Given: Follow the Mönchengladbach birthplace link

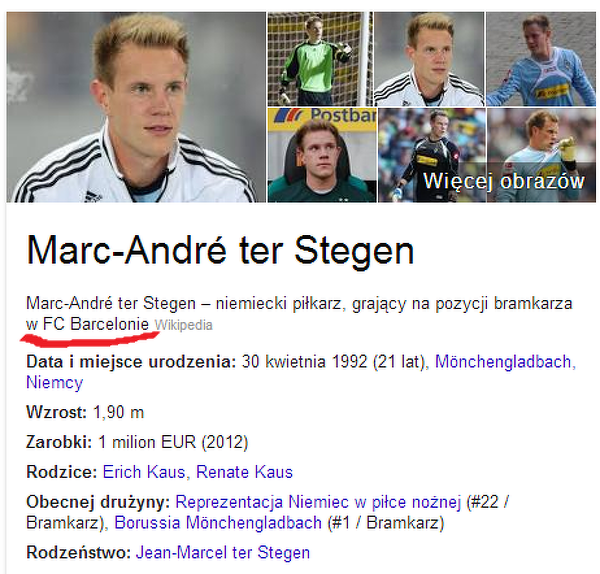Looking at the screenshot, I should tap(505, 362).
